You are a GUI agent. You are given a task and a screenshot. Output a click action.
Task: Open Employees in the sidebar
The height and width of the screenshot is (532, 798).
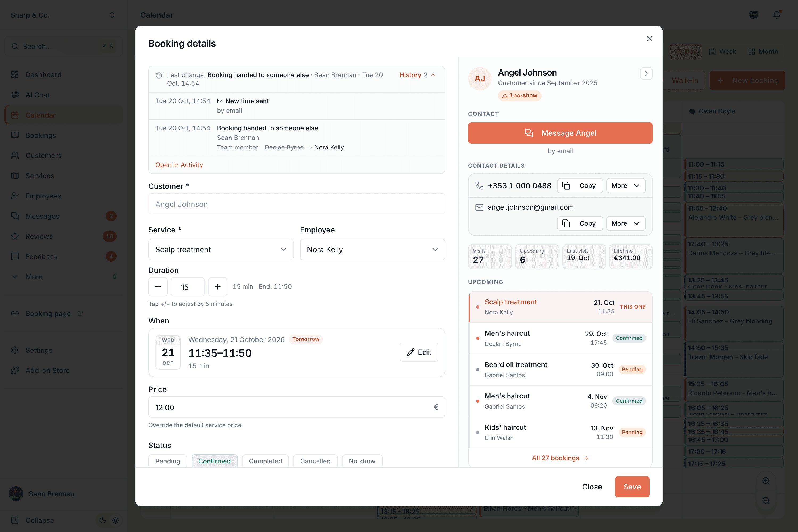click(x=64, y=196)
